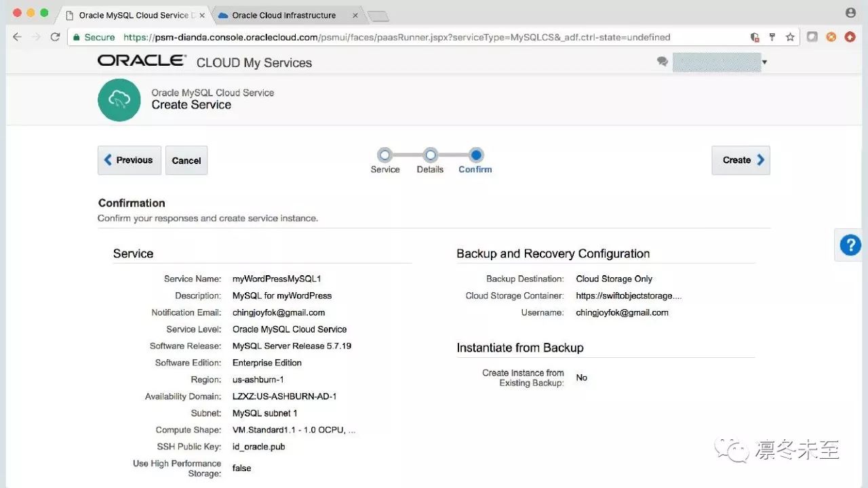Click the Create button
This screenshot has width=868, height=488.
pyautogui.click(x=741, y=161)
